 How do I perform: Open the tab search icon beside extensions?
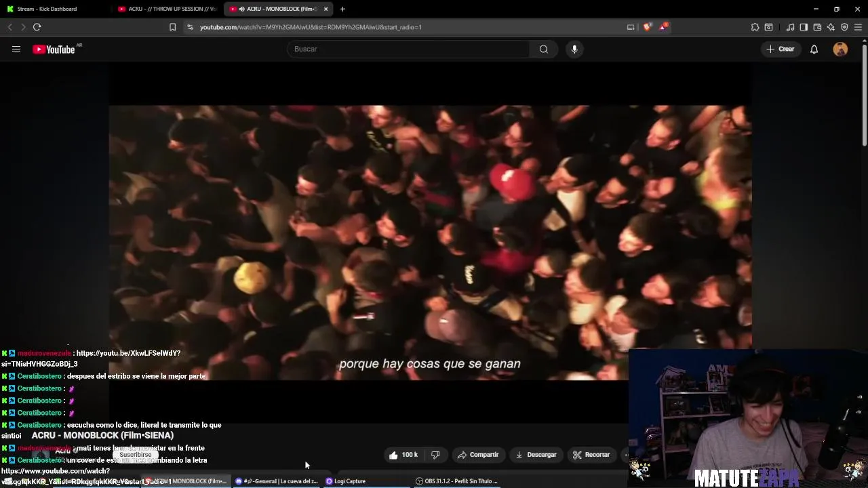[x=768, y=27]
